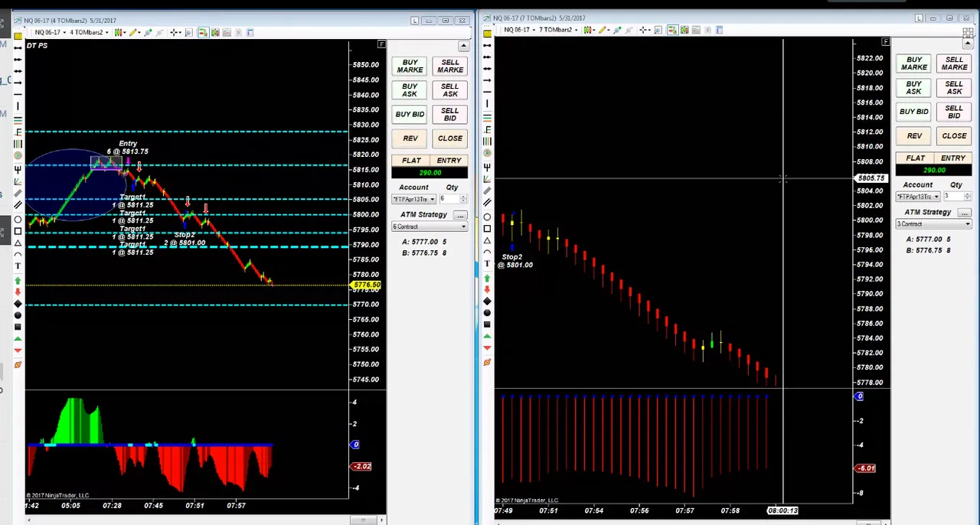Toggle F fixed-scale button on left chart

click(381, 44)
